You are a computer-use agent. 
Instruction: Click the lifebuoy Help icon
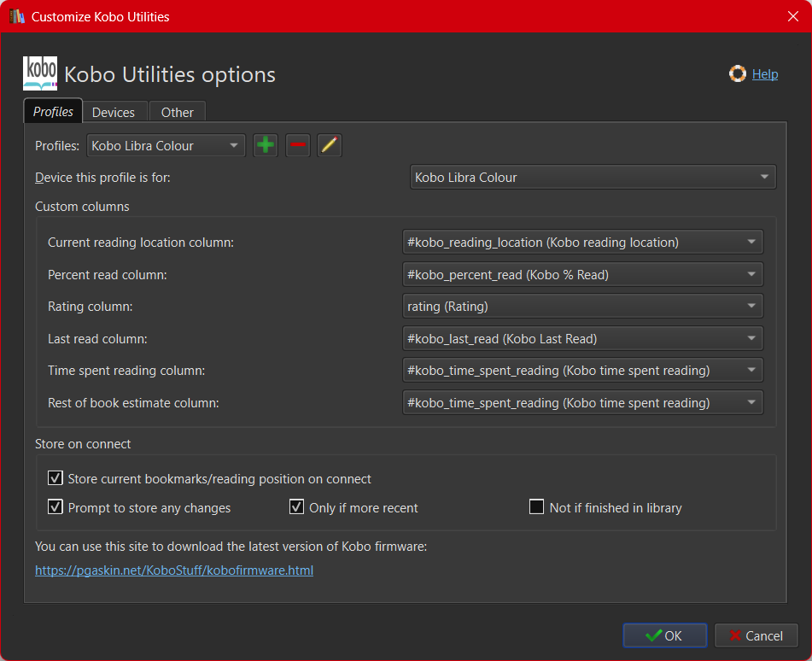(738, 74)
